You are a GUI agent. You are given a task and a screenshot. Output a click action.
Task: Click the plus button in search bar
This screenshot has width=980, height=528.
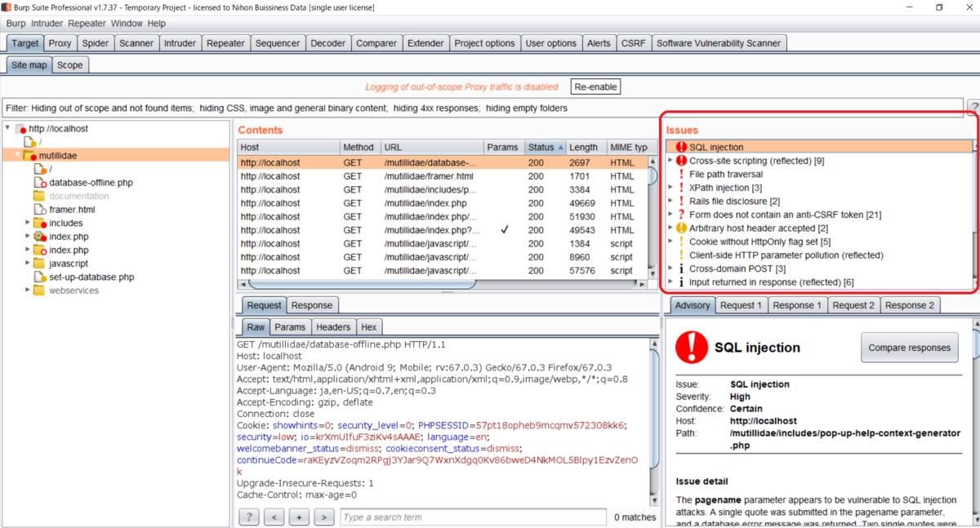pos(299,517)
